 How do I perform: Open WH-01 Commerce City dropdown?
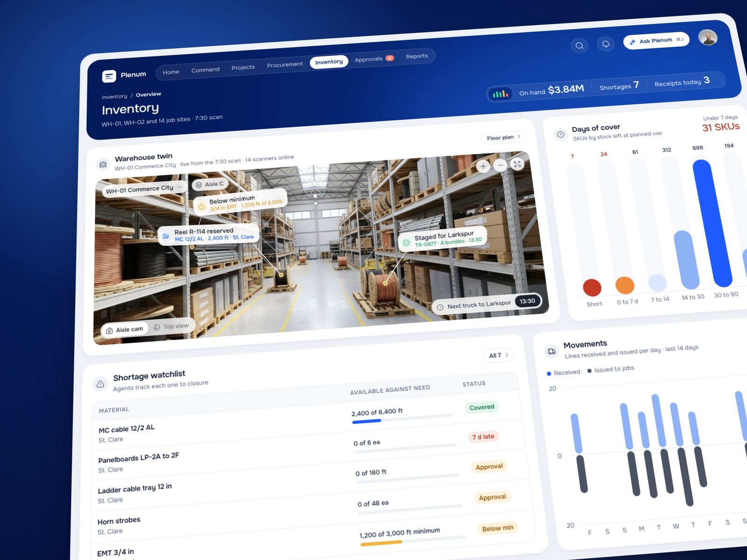(x=143, y=189)
